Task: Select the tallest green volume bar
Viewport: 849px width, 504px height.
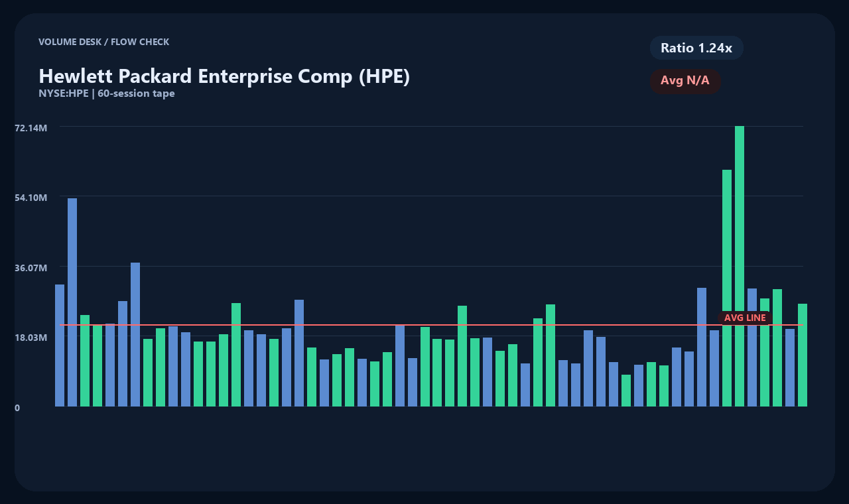Action: click(x=740, y=266)
